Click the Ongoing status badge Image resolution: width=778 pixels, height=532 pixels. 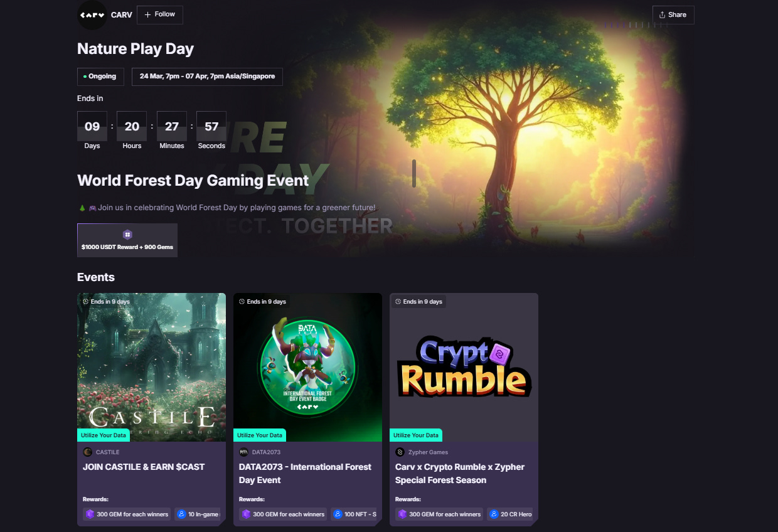100,77
